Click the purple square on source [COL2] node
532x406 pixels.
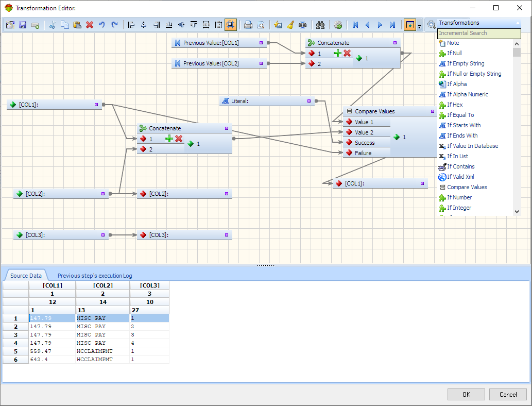point(103,194)
